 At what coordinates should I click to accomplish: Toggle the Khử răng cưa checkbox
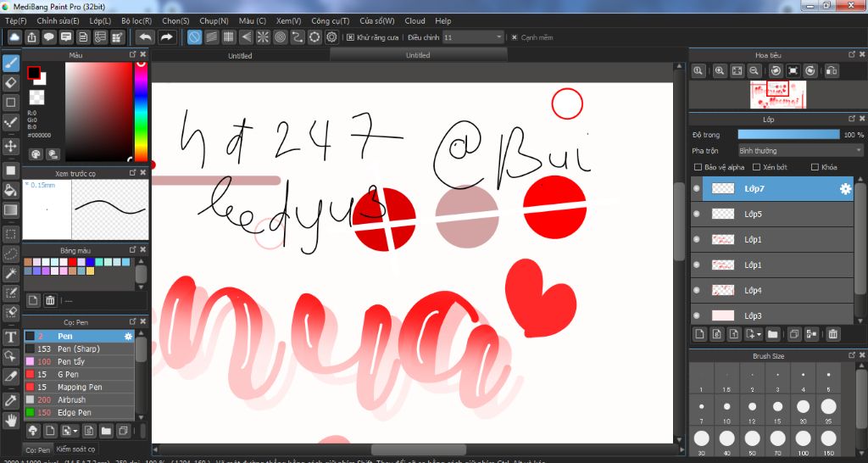point(350,37)
